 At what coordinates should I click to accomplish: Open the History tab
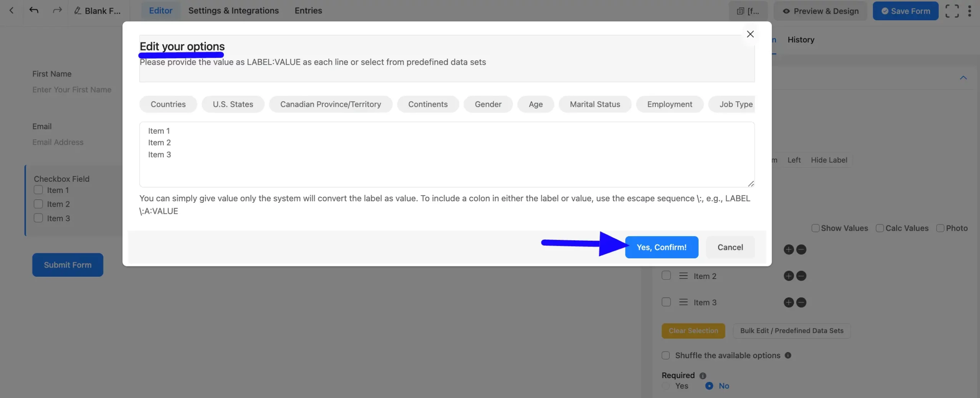(801, 40)
